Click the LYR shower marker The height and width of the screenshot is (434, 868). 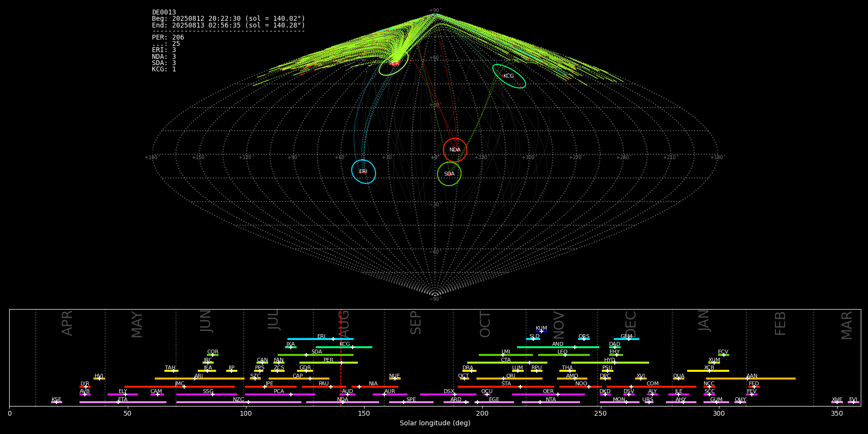[x=85, y=386]
